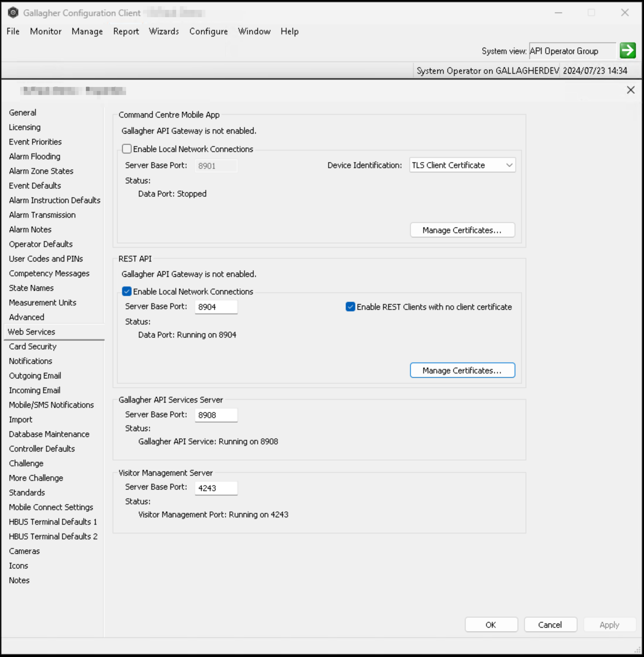Enable Local Network Connections for Mobile App

pyautogui.click(x=127, y=149)
